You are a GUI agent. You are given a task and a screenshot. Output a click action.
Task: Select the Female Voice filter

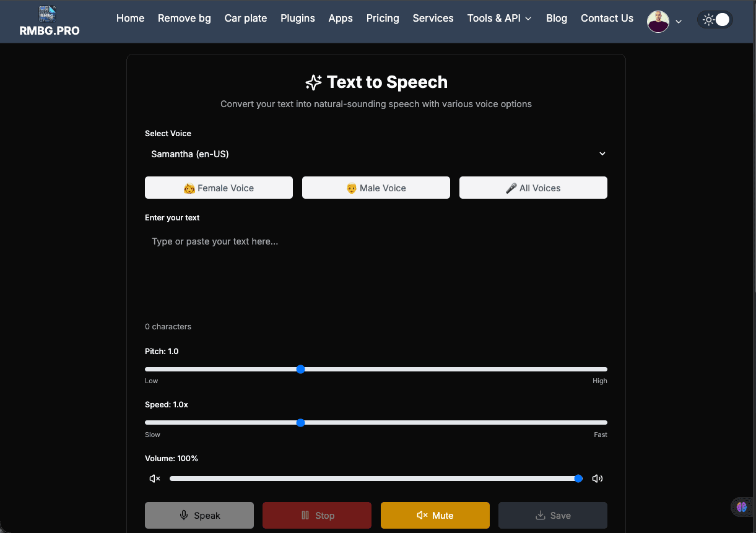tap(219, 188)
